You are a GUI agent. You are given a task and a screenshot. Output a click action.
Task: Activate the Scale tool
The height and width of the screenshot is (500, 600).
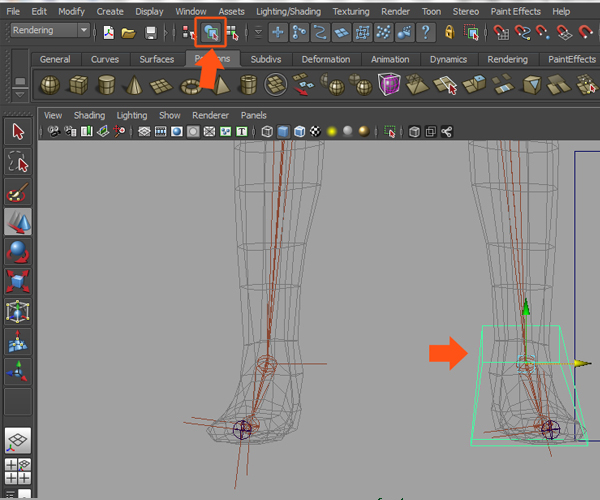tap(18, 282)
